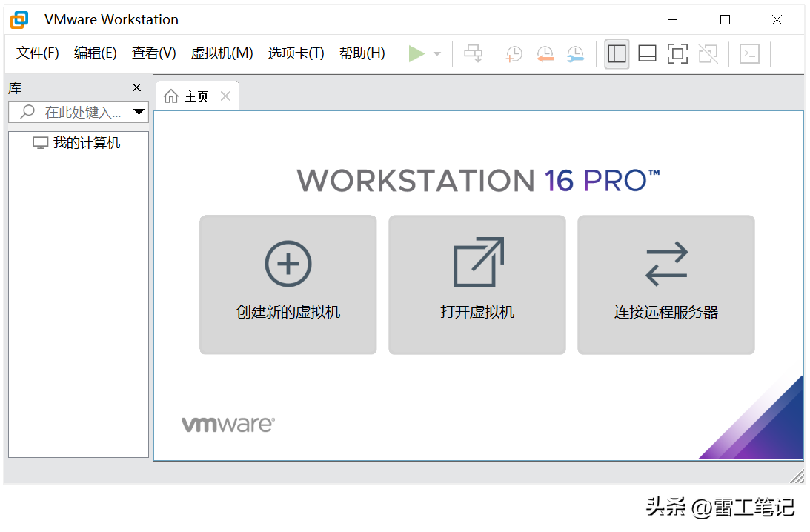This screenshot has height=532, width=810.
Task: Revert the virtual machine to a snapshot
Action: 545,53
